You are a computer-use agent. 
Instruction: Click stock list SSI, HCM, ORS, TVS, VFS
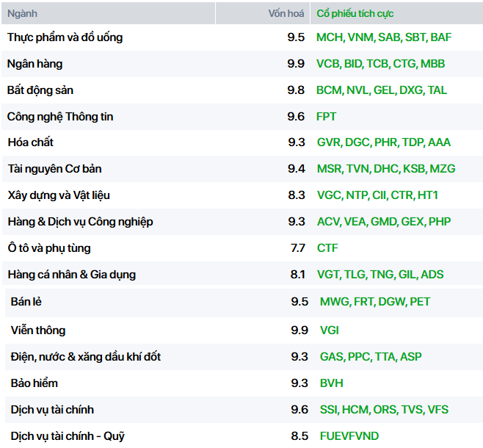[384, 410]
